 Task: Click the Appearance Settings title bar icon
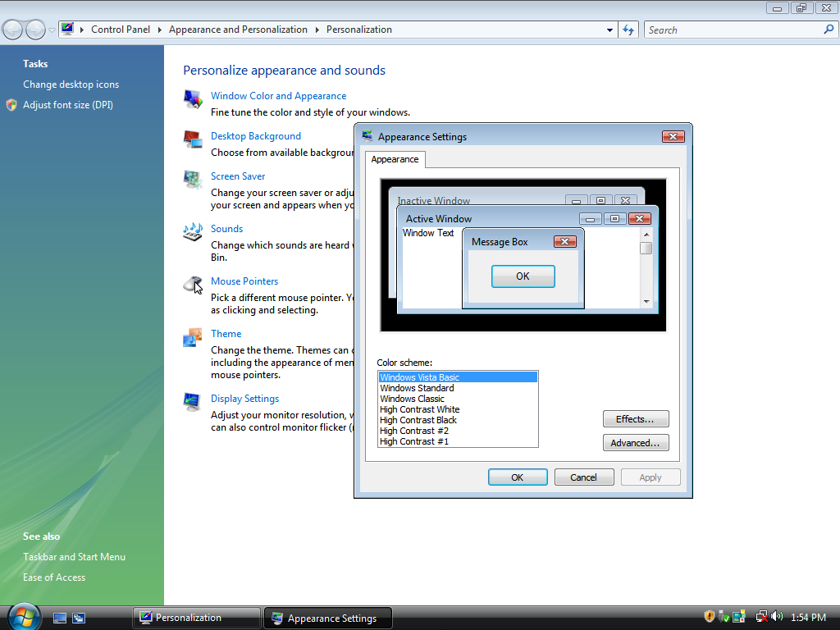(x=367, y=136)
